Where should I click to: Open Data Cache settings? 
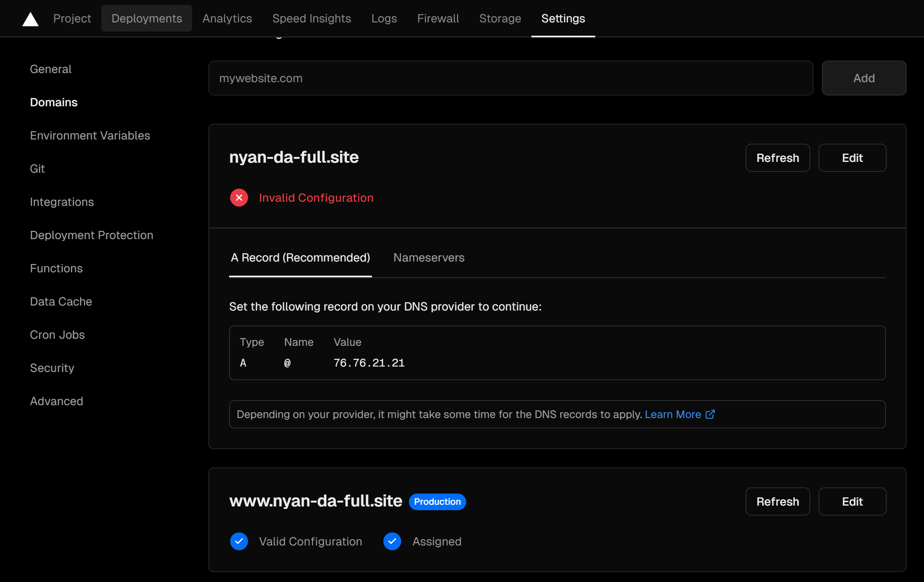(x=61, y=301)
